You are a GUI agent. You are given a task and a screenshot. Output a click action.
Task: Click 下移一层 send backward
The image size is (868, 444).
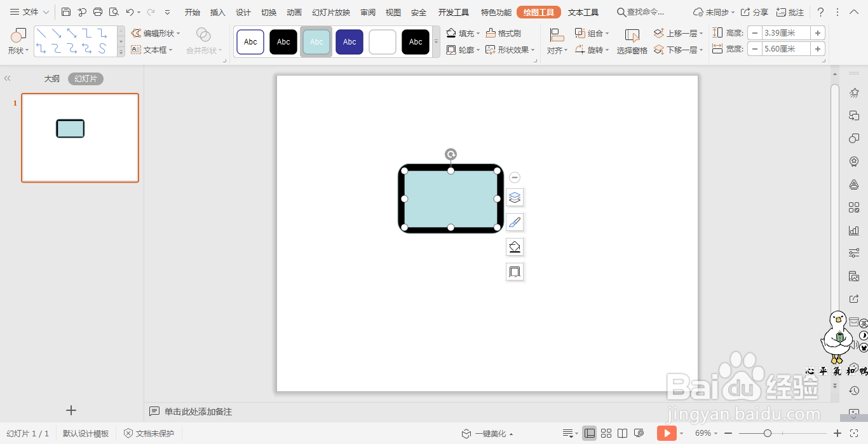[679, 50]
